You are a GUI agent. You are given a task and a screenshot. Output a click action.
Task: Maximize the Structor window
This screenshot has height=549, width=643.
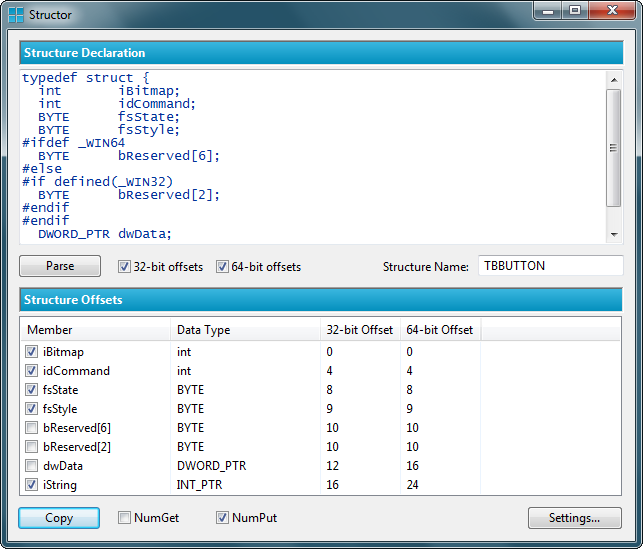(575, 10)
